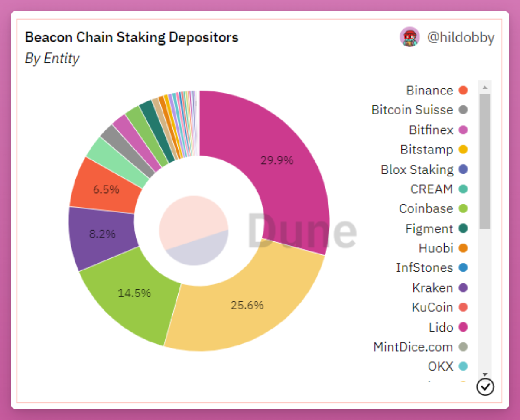Select the KuCoin legend entry
The image size is (520, 420).
tap(439, 307)
